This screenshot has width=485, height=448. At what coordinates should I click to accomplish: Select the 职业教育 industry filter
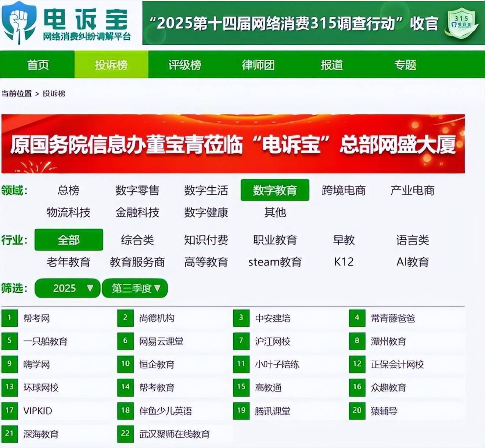point(275,240)
